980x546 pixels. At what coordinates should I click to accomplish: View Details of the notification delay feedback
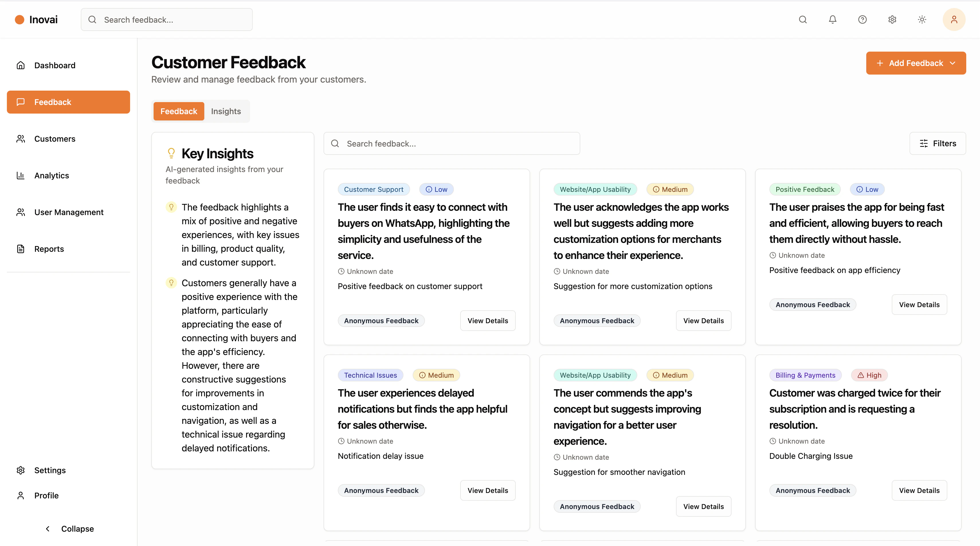click(x=488, y=490)
